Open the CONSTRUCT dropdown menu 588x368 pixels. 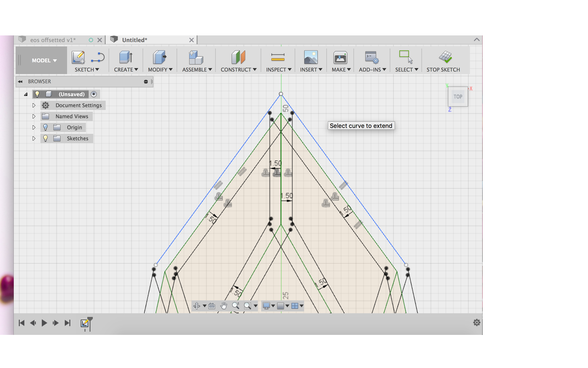[239, 70]
